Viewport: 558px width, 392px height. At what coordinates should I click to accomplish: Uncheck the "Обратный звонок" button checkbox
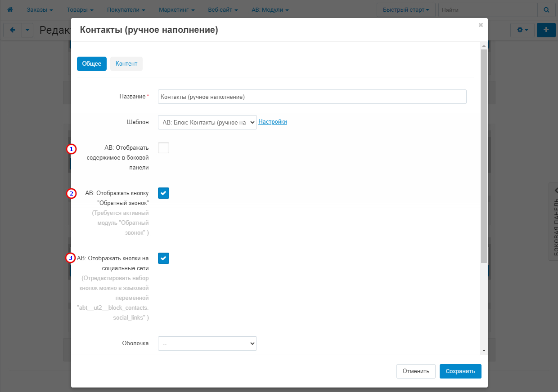pyautogui.click(x=163, y=193)
